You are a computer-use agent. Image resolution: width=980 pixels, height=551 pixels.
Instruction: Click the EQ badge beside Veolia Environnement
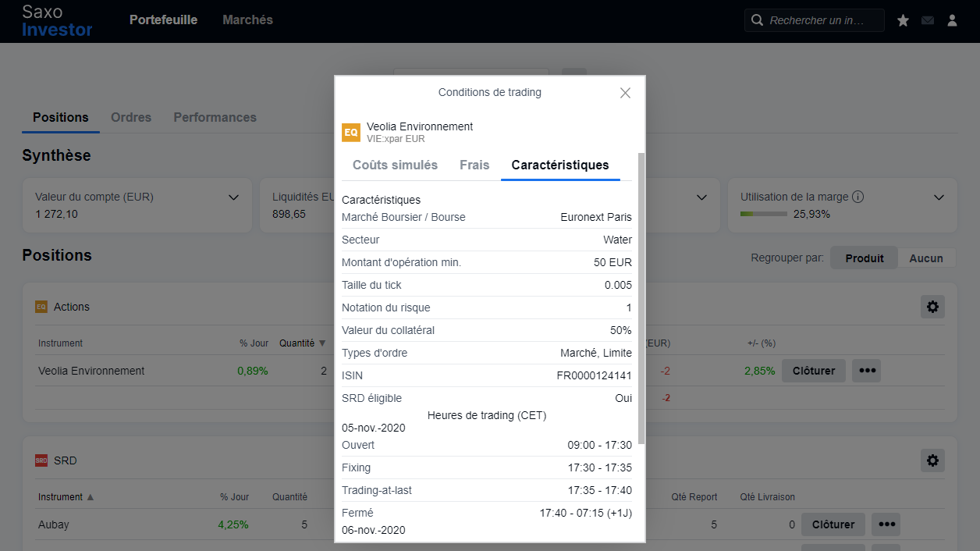pyautogui.click(x=351, y=133)
